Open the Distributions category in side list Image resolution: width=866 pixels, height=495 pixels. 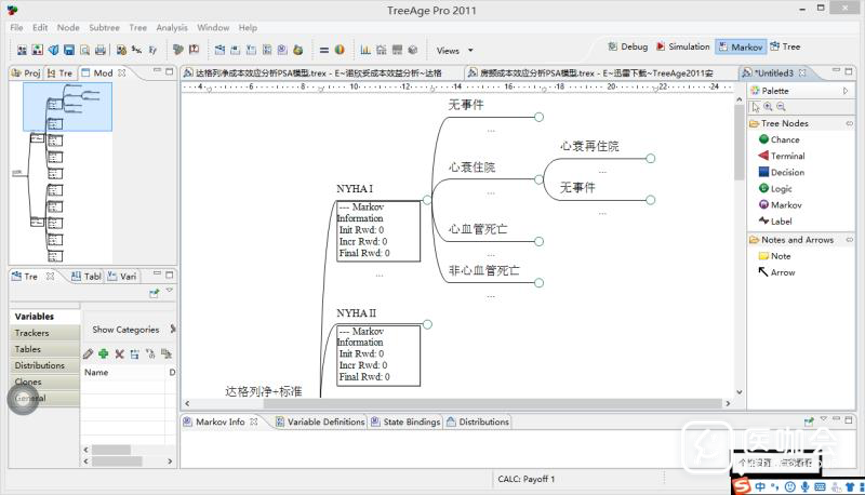(40, 365)
